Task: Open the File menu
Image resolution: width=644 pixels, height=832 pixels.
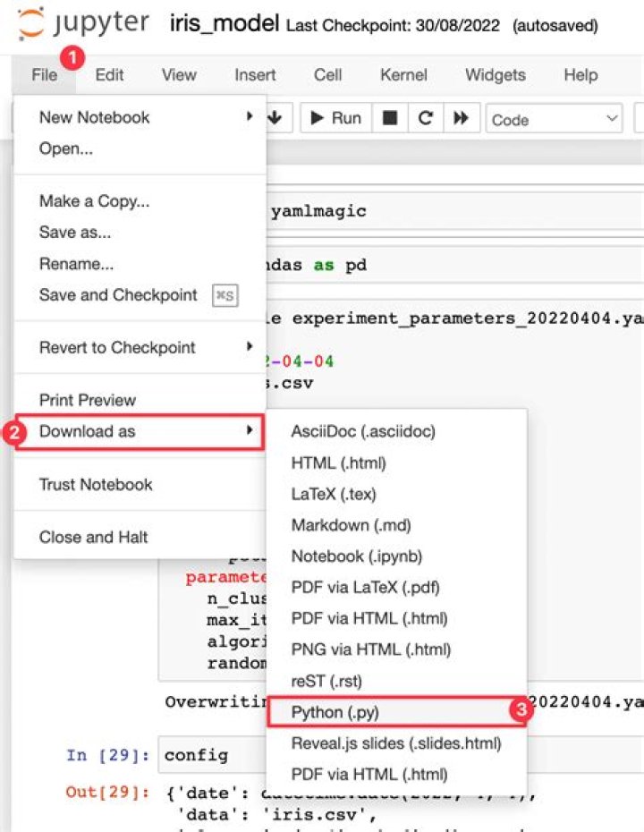Action: click(x=45, y=75)
